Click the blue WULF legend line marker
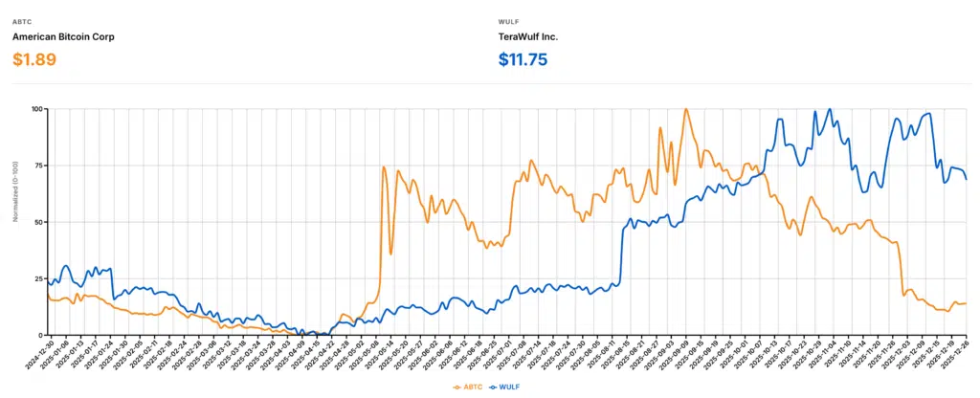The width and height of the screenshot is (980, 398). (x=491, y=388)
